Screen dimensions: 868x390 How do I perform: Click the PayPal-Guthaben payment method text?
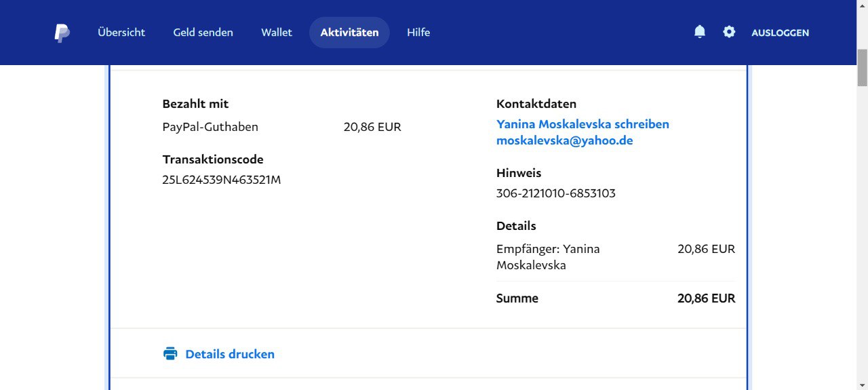tap(210, 127)
